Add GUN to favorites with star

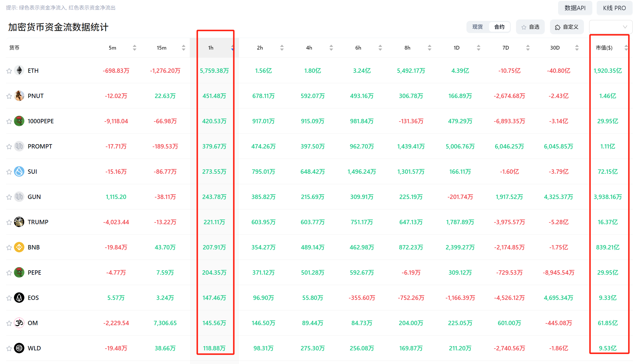click(x=9, y=197)
